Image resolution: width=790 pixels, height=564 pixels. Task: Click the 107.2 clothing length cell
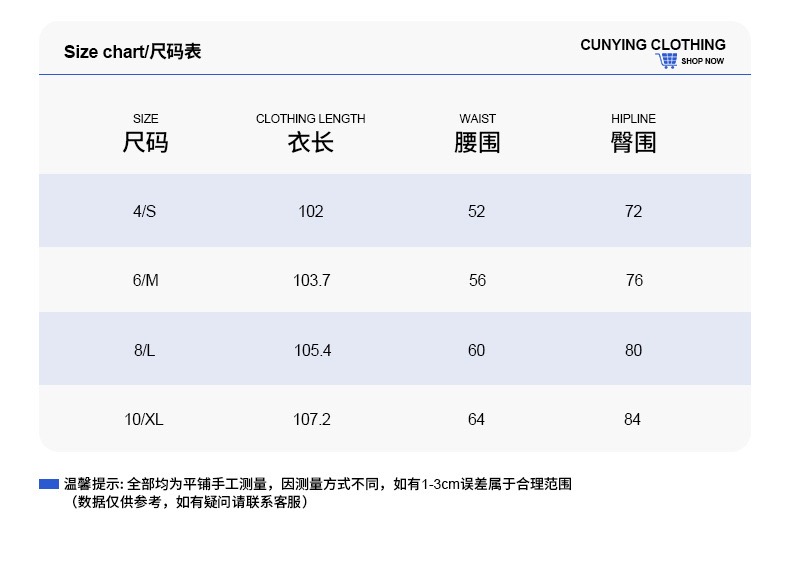coord(311,419)
